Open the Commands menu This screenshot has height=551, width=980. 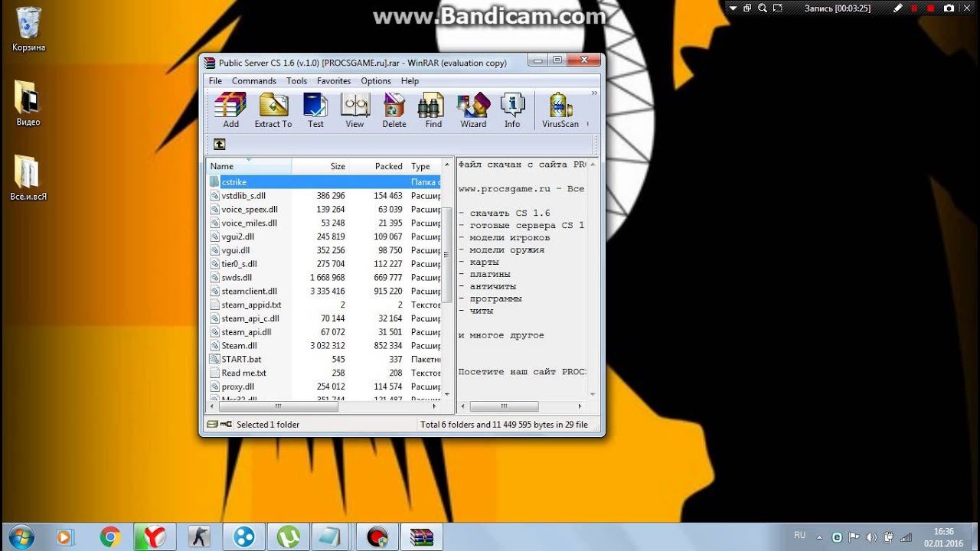coord(253,81)
